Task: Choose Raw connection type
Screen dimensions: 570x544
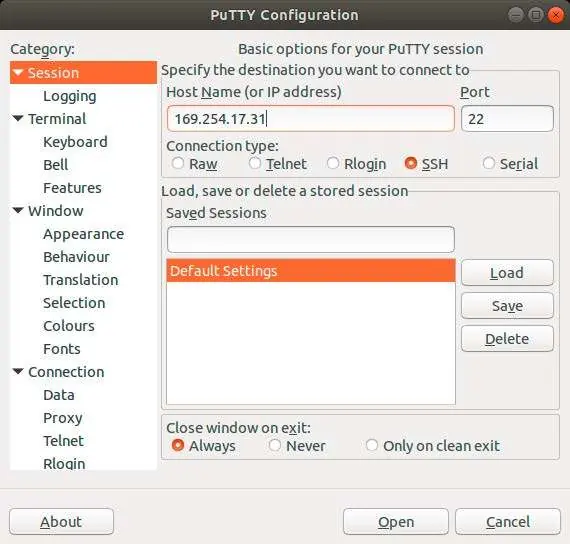Action: click(177, 163)
